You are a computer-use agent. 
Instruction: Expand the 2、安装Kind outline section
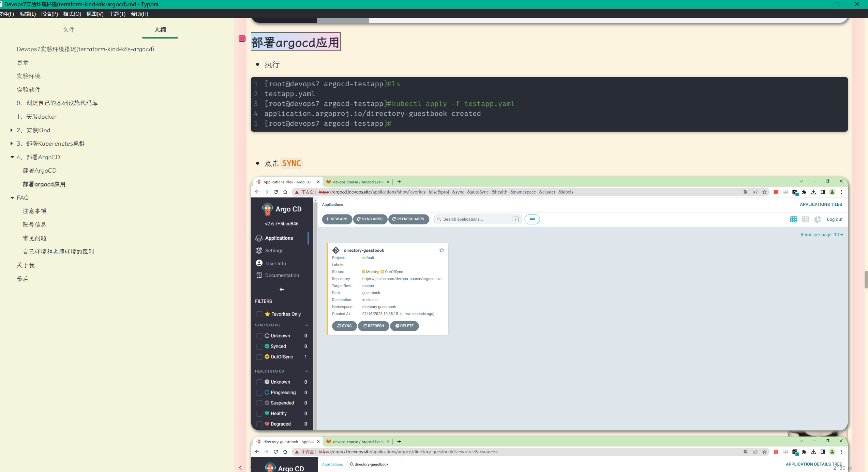click(12, 130)
